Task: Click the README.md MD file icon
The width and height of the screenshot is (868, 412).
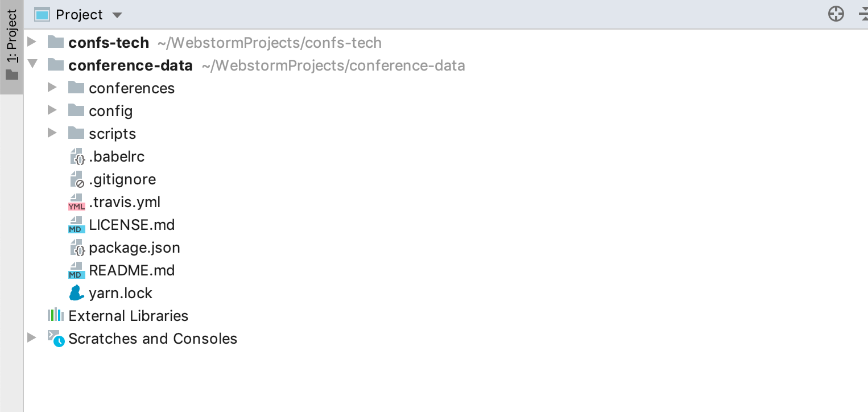Action: (76, 270)
